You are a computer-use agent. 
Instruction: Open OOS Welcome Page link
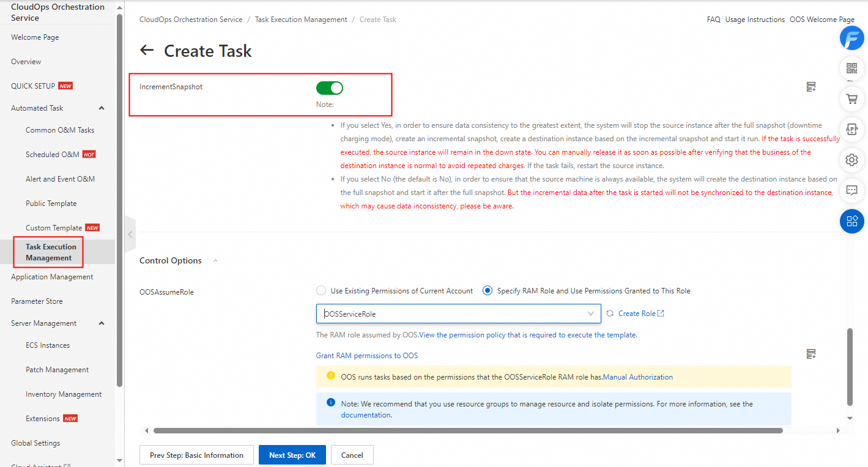click(x=822, y=20)
